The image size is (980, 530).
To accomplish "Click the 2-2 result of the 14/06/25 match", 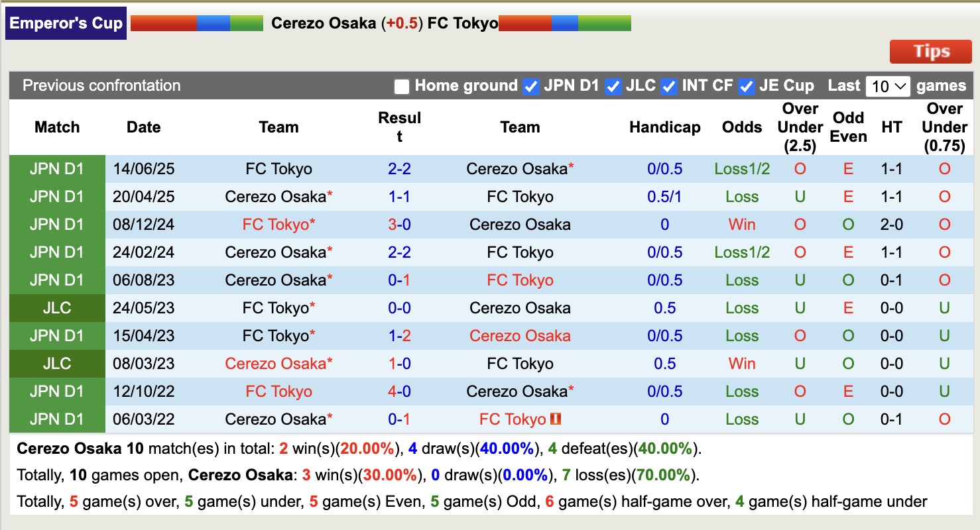I will [399, 169].
